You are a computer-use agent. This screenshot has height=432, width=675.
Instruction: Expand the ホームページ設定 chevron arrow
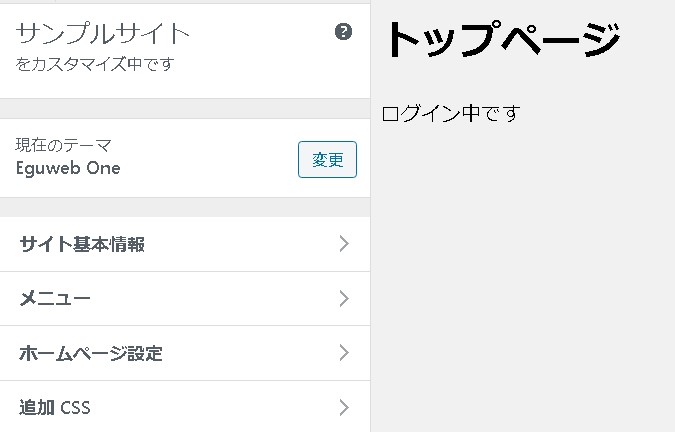click(344, 353)
